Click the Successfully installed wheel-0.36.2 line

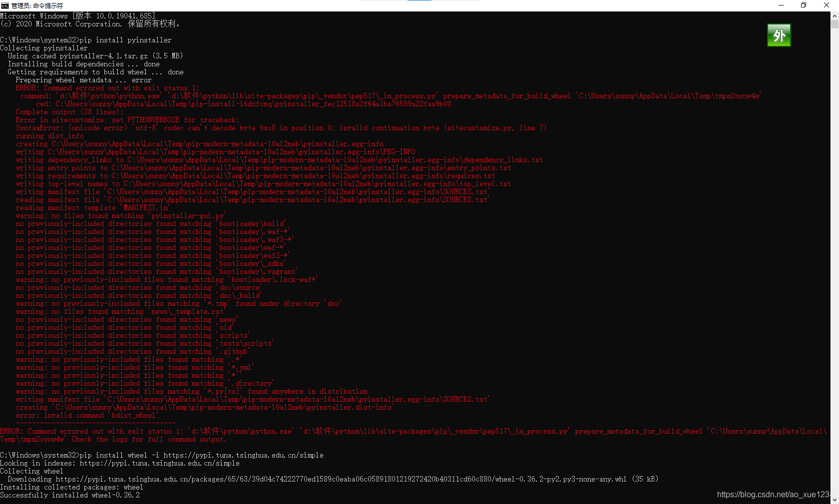click(x=69, y=495)
